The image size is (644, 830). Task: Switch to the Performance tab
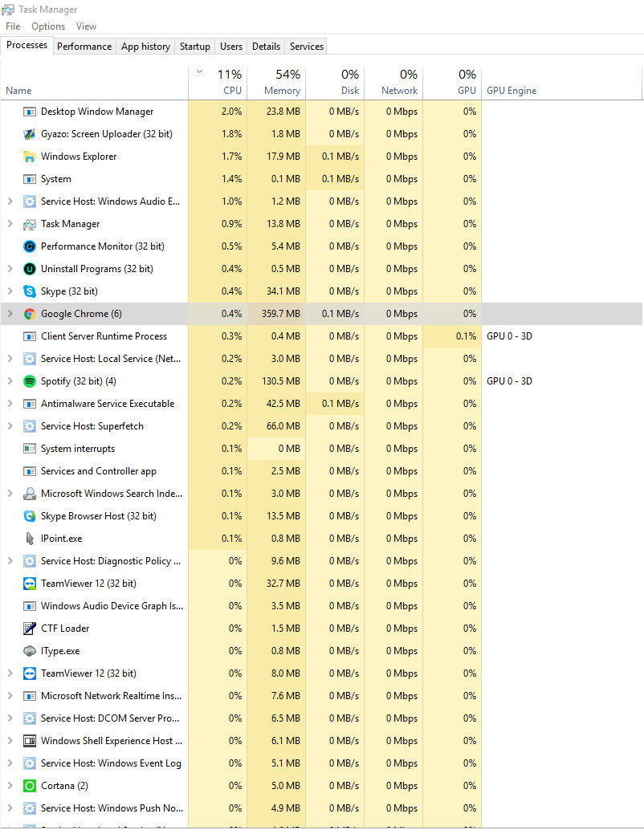84,47
